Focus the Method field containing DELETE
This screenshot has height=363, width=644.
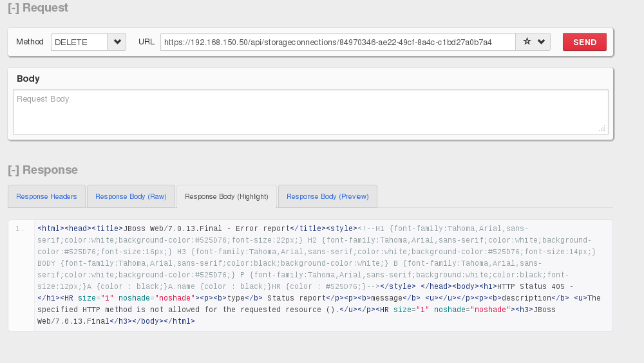[x=79, y=42]
